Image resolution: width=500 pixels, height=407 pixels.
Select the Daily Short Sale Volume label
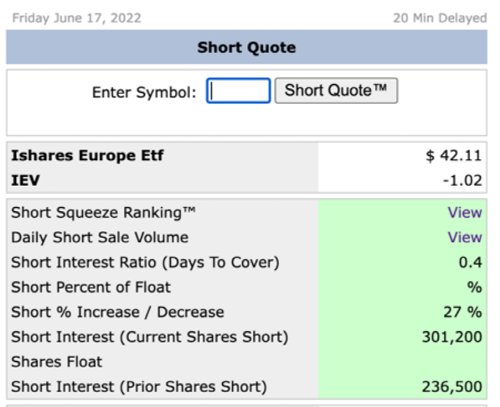tap(100, 237)
